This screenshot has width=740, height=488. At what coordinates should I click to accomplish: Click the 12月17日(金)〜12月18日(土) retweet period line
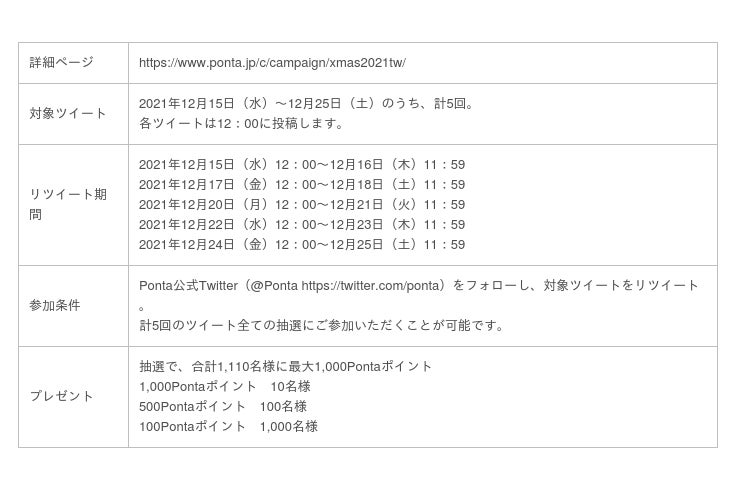coord(302,185)
